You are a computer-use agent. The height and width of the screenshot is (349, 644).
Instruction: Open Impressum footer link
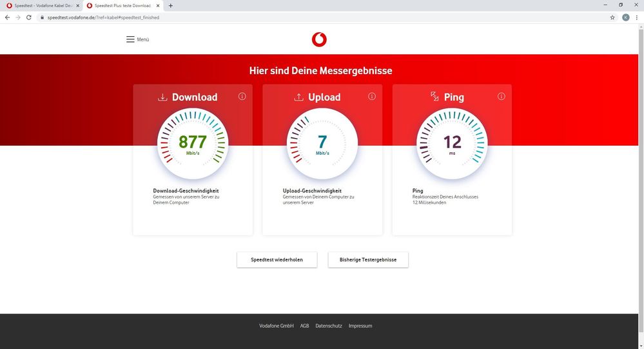click(360, 326)
